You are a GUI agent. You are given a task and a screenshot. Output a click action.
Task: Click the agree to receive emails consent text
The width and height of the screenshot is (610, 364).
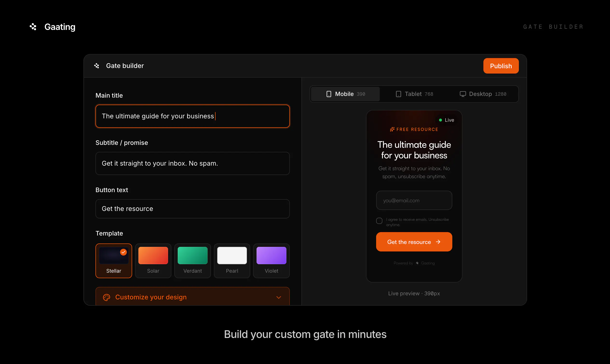(x=417, y=222)
